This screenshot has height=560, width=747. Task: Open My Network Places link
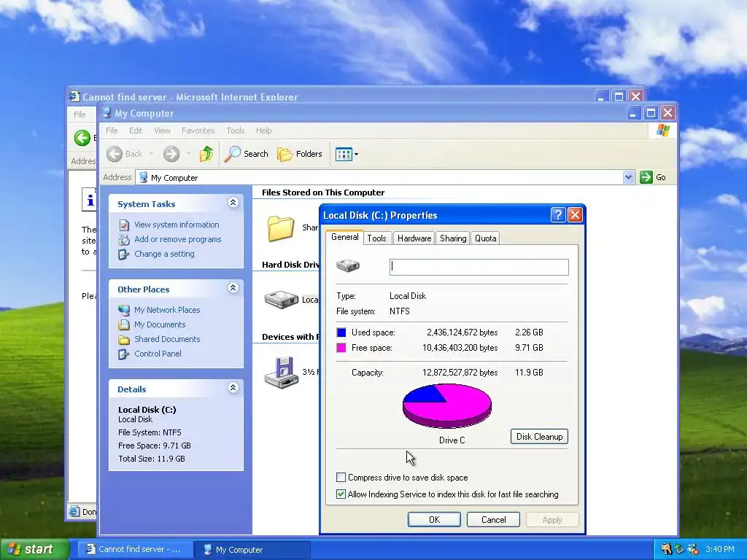(x=167, y=310)
